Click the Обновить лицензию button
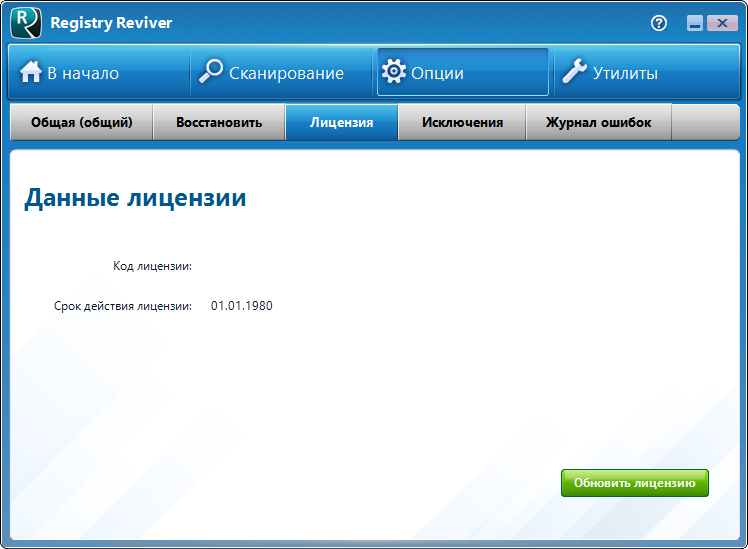The image size is (748, 549). click(x=634, y=483)
